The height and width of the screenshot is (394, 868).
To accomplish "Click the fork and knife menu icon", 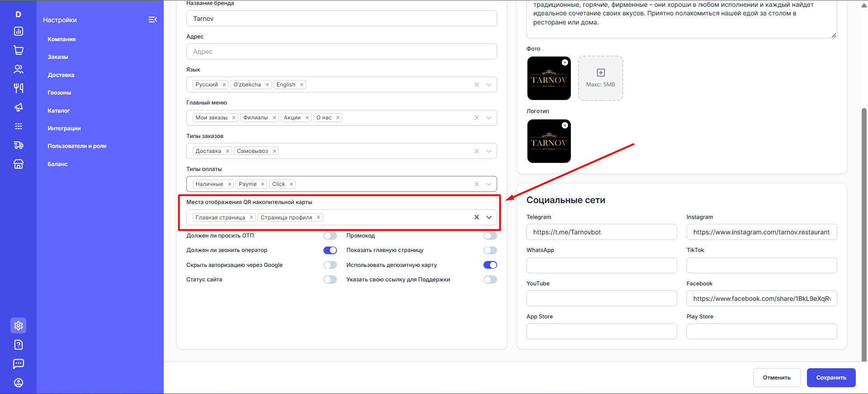I will (19, 88).
